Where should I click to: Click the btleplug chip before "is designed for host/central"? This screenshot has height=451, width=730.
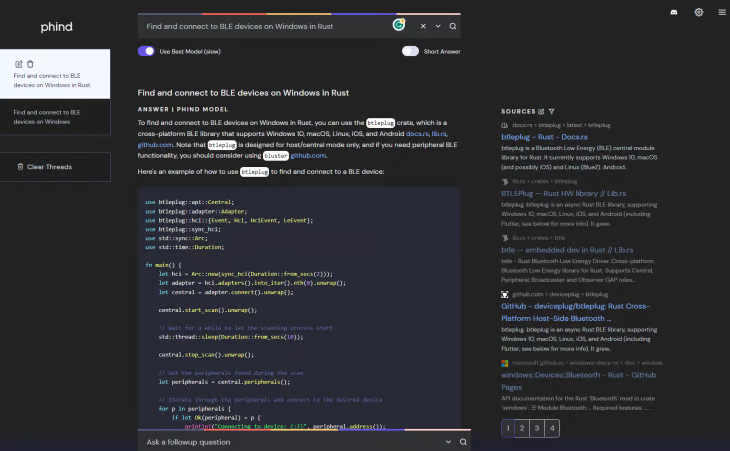pyautogui.click(x=222, y=145)
